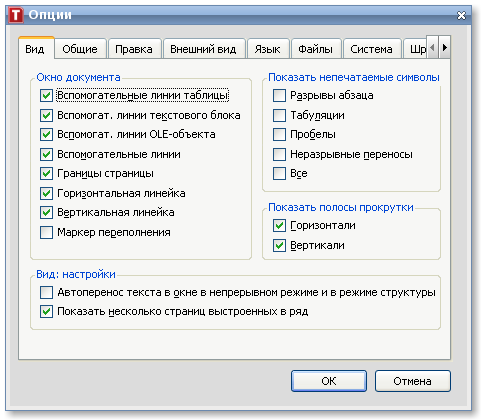Open the Файлы tab
This screenshot has width=481, height=420.
316,49
